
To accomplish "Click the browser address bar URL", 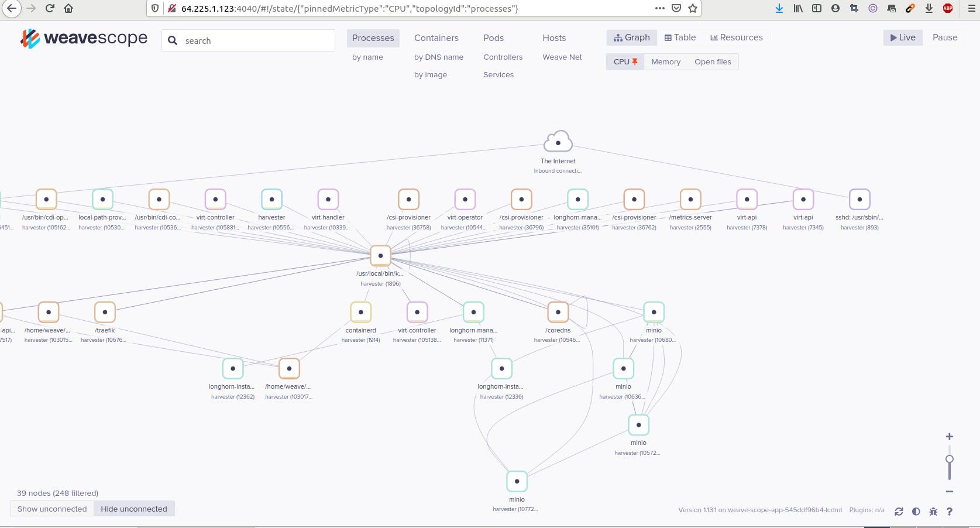I will 349,8.
